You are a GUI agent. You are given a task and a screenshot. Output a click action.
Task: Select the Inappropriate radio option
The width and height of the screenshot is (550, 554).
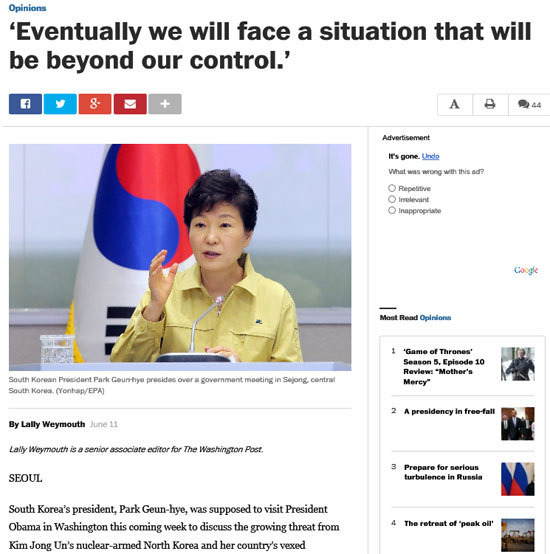tap(392, 211)
